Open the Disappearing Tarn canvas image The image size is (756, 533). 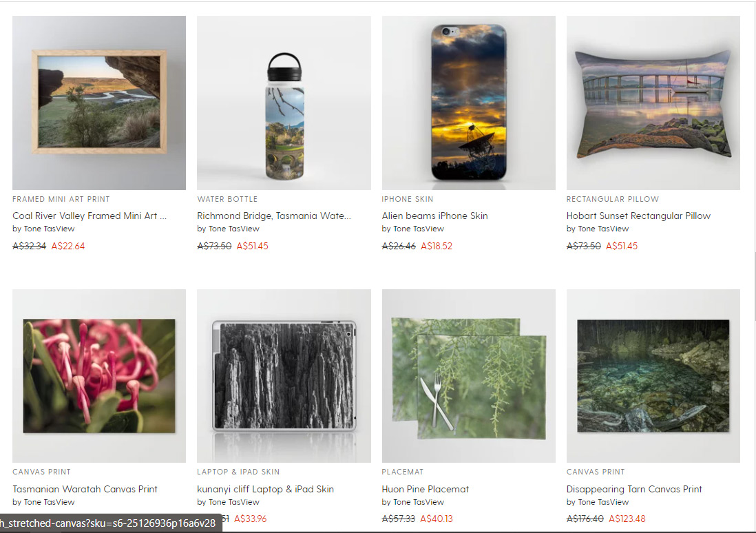[653, 376]
